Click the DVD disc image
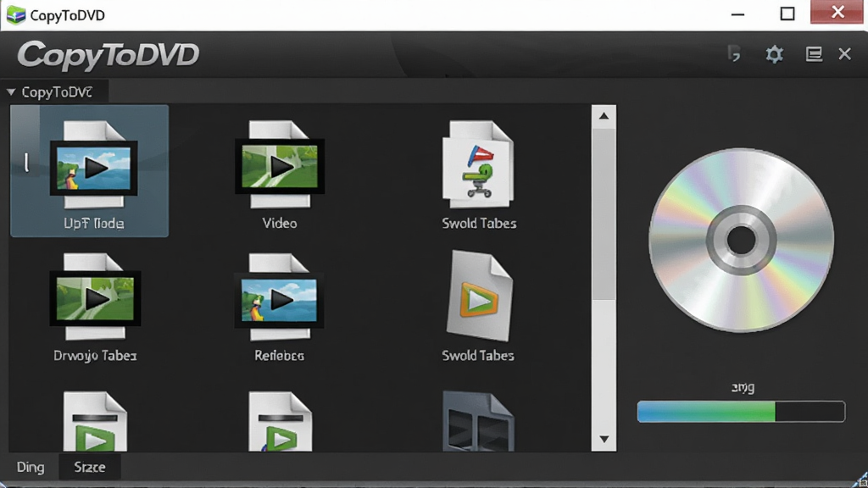The height and width of the screenshot is (488, 868). [x=741, y=240]
